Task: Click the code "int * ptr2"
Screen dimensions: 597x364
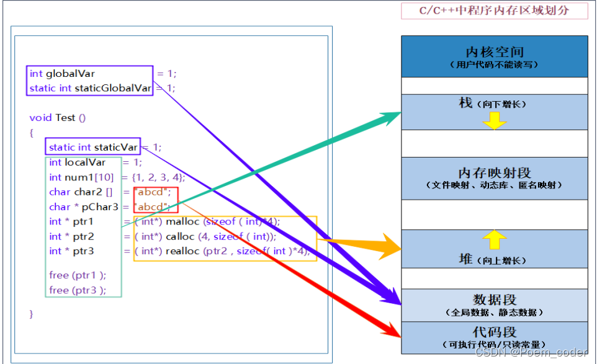Action: (71, 237)
